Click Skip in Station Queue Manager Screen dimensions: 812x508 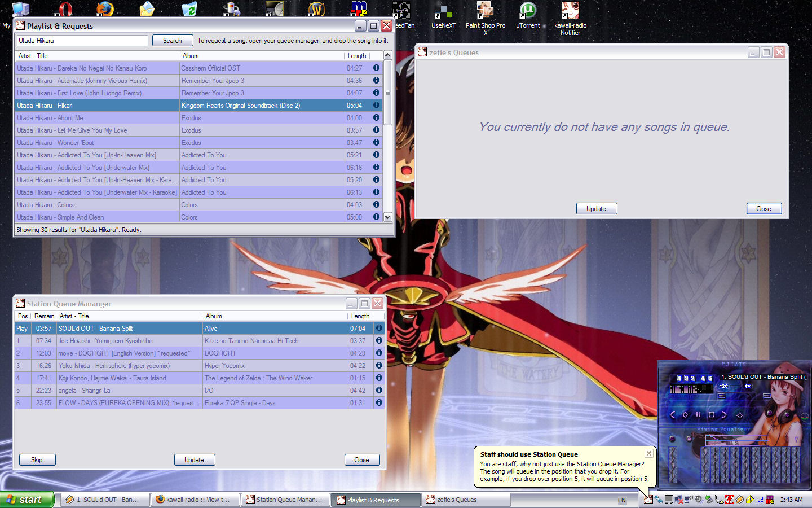[37, 460]
